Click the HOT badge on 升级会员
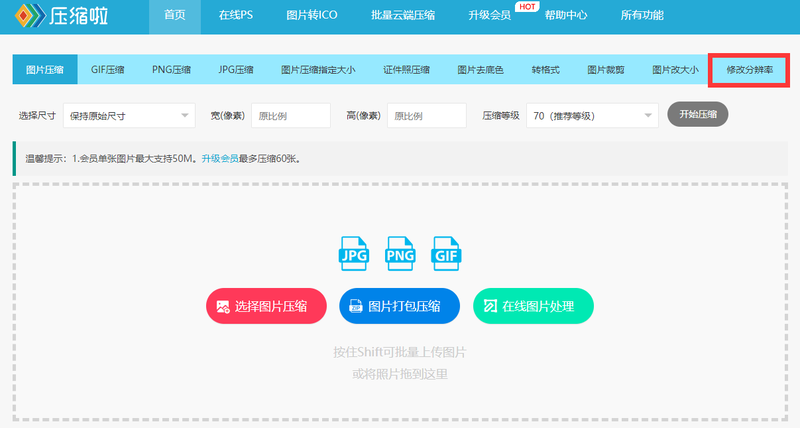 pyautogui.click(x=527, y=7)
